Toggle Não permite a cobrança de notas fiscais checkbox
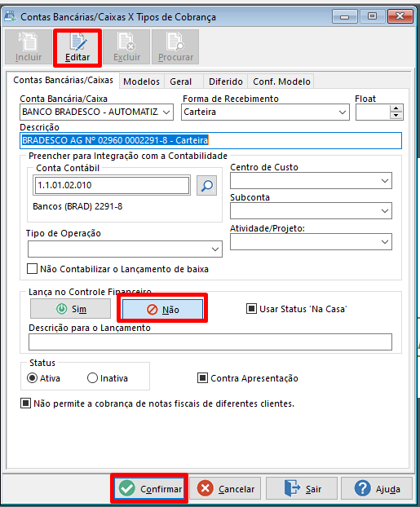420x507 pixels. point(25,403)
